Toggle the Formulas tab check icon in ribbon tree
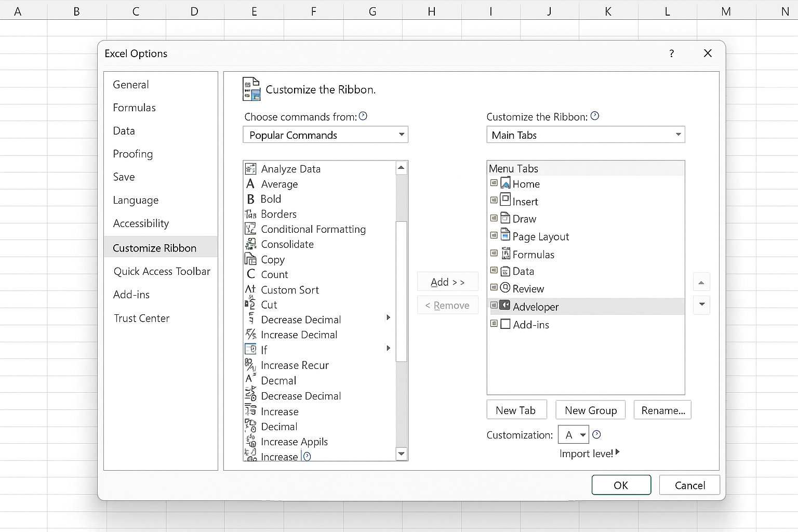This screenshot has width=798, height=532. pos(506,254)
